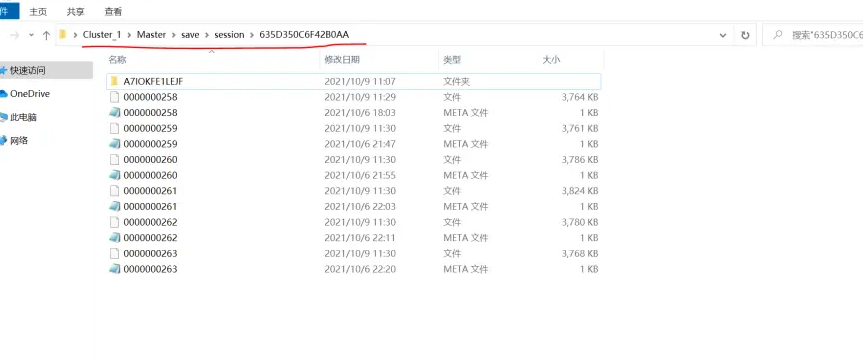Select META file name 0000000261 dated 22:03
The height and width of the screenshot is (362, 863).
[x=150, y=207]
